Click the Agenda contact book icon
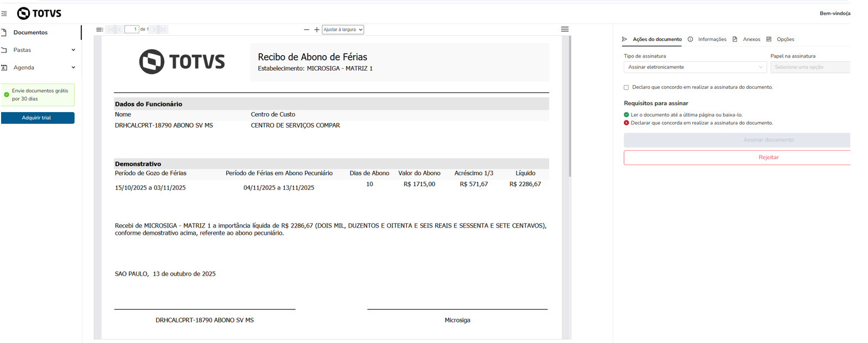This screenshot has width=868, height=343. click(4, 67)
